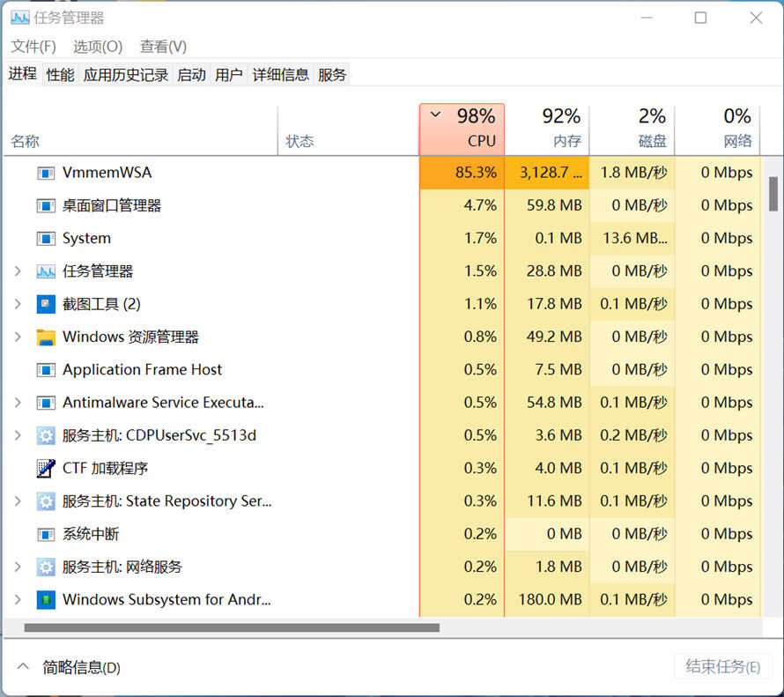Click the 桌面窗口管理器 process icon
This screenshot has width=784, height=697.
click(x=46, y=206)
